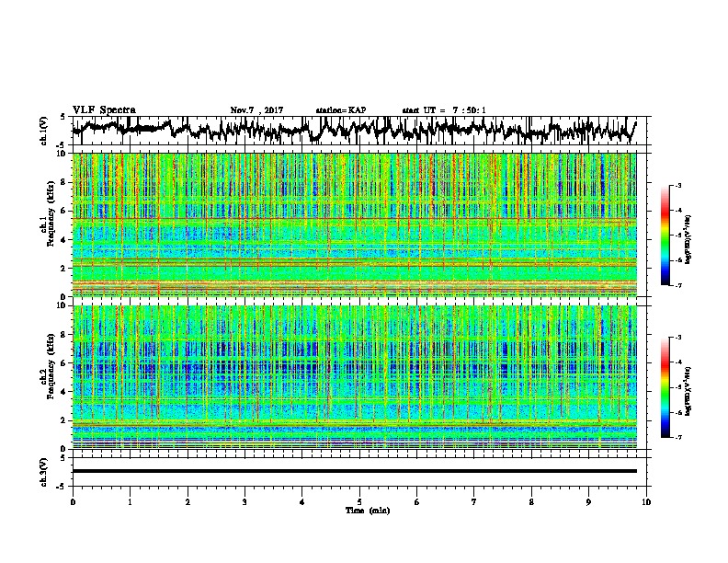Click the ch.1 color bar "-3" label

[x=677, y=186]
